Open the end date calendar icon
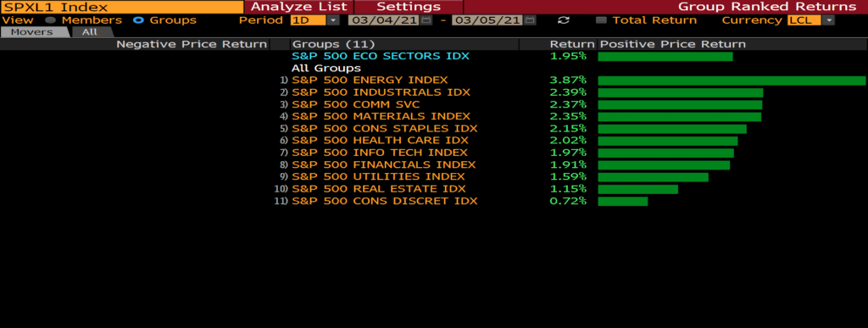Image resolution: width=868 pixels, height=328 pixels. pyautogui.click(x=531, y=19)
